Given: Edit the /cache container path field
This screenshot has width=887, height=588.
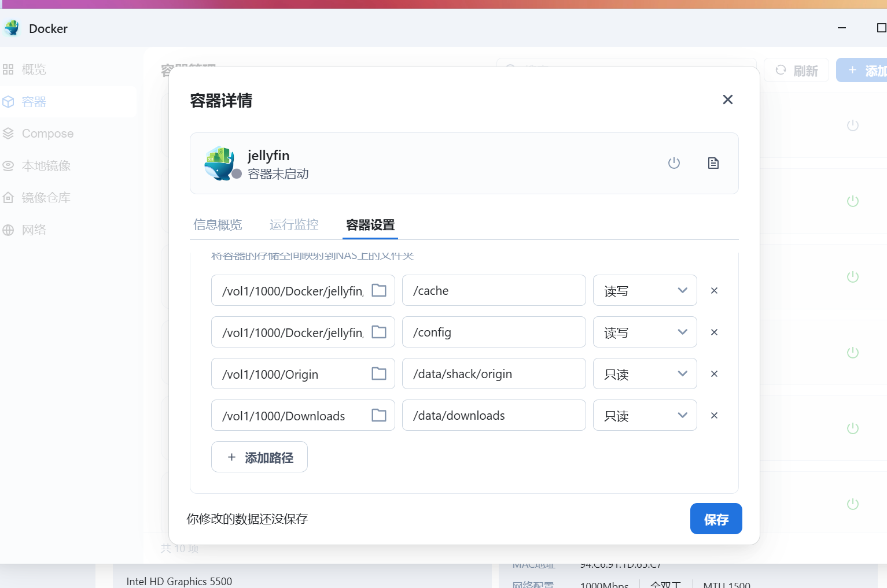Looking at the screenshot, I should point(494,290).
